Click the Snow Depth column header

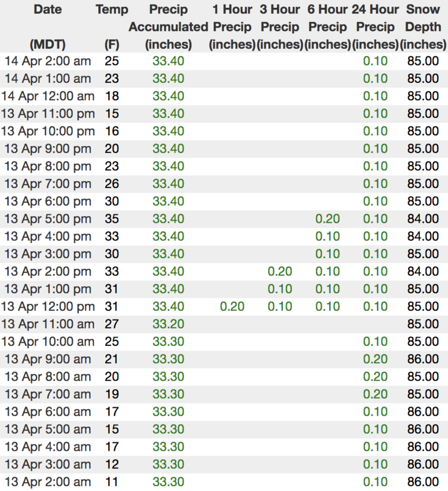click(423, 26)
